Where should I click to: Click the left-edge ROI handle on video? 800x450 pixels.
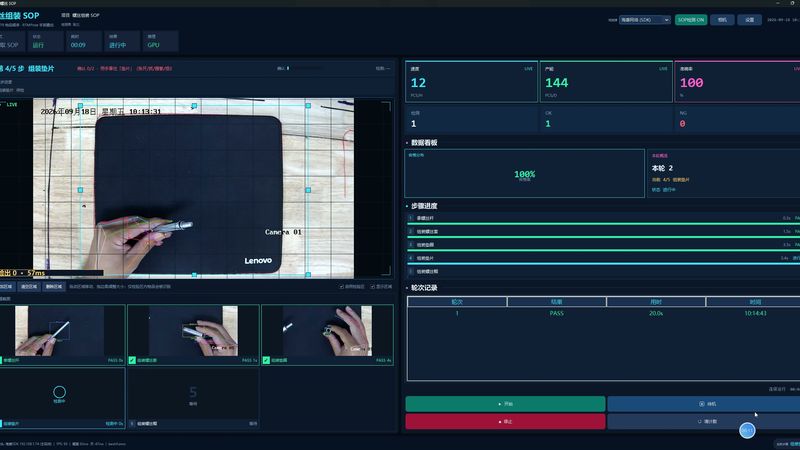click(x=80, y=190)
